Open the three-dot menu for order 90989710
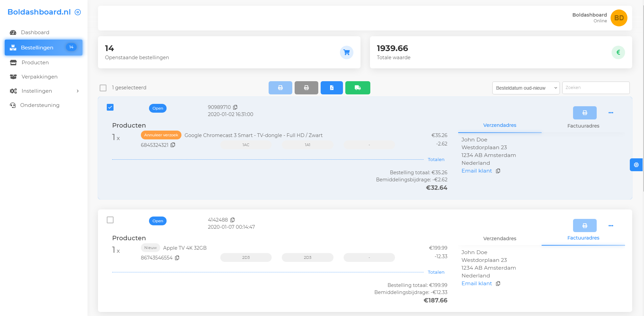The width and height of the screenshot is (644, 316). 611,113
